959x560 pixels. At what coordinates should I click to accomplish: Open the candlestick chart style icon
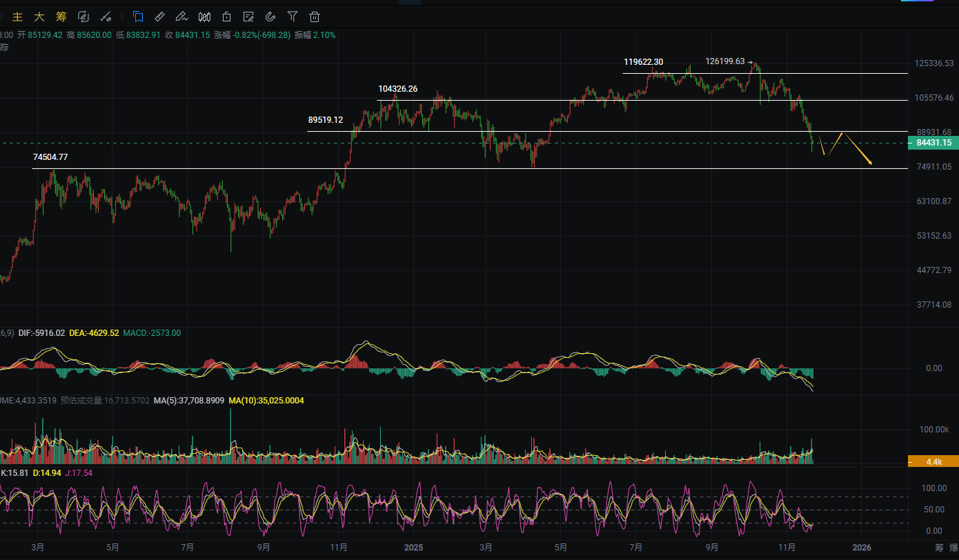tap(204, 17)
